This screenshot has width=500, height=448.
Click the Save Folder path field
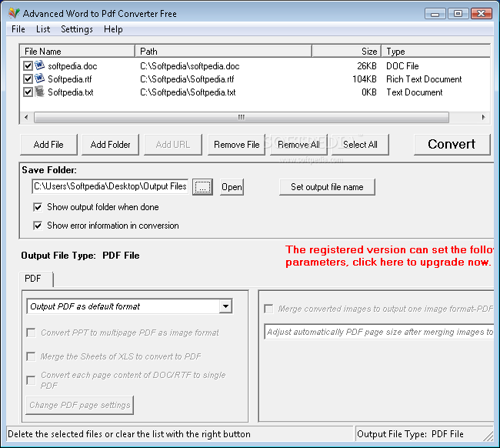tap(109, 186)
